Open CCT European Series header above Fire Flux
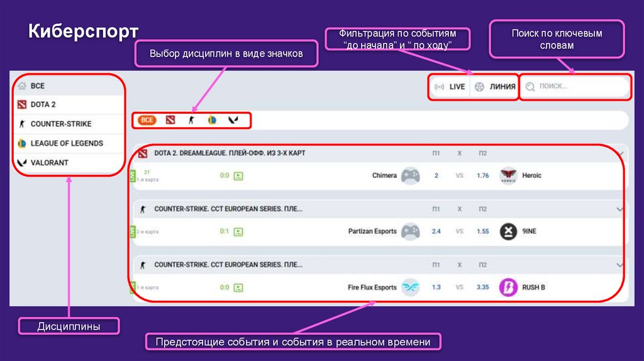644x361 pixels. point(228,265)
